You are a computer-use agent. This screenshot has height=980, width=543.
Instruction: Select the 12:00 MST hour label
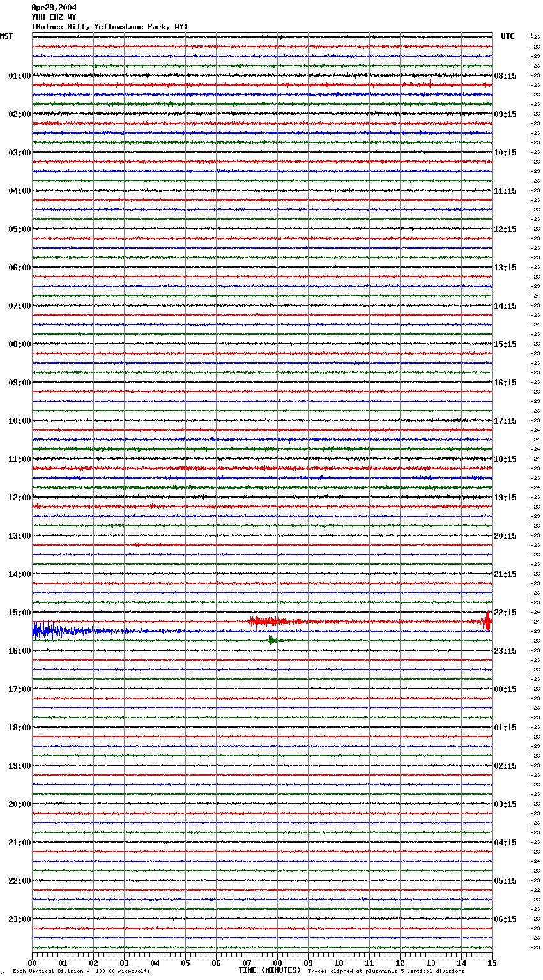pyautogui.click(x=20, y=498)
